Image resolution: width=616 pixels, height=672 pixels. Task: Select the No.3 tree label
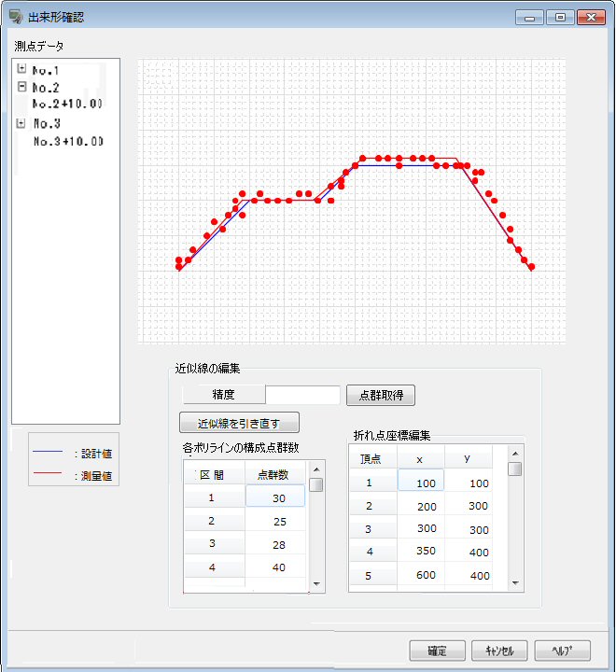(x=47, y=124)
